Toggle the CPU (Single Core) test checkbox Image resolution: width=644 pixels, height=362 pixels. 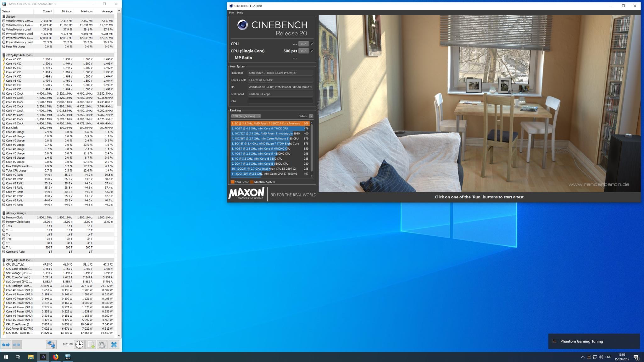coord(312,51)
